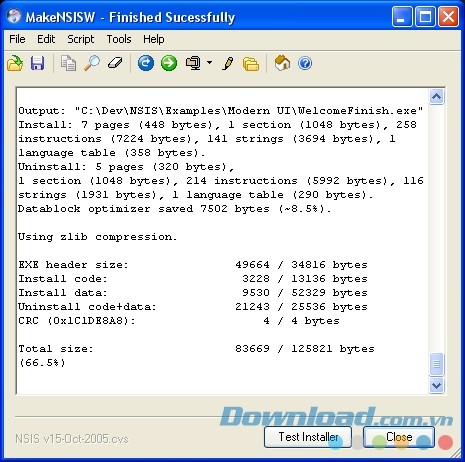Image resolution: width=465 pixels, height=462 pixels.
Task: Browse the script folder with the folders icon
Action: click(x=251, y=64)
